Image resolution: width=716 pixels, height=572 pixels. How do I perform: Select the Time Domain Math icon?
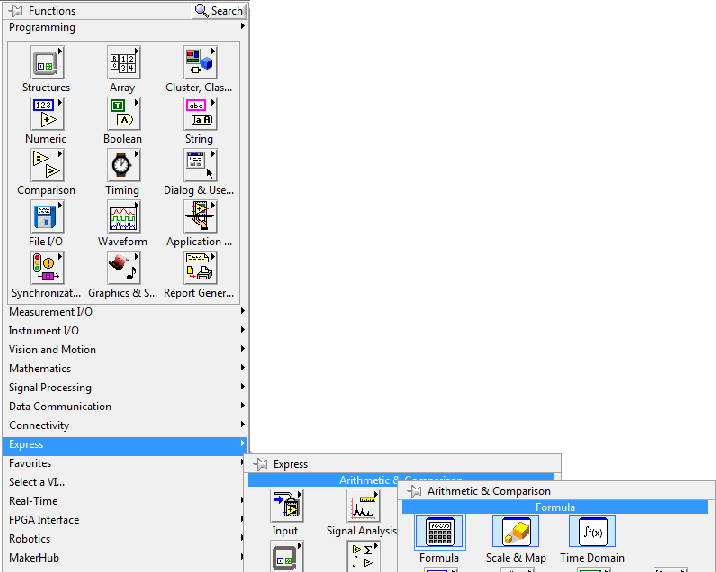[593, 531]
